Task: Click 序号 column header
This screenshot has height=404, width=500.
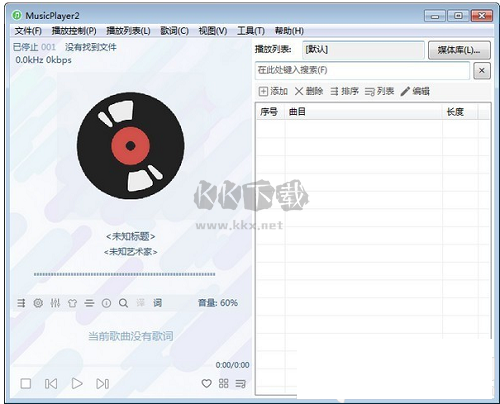Action: pyautogui.click(x=270, y=112)
